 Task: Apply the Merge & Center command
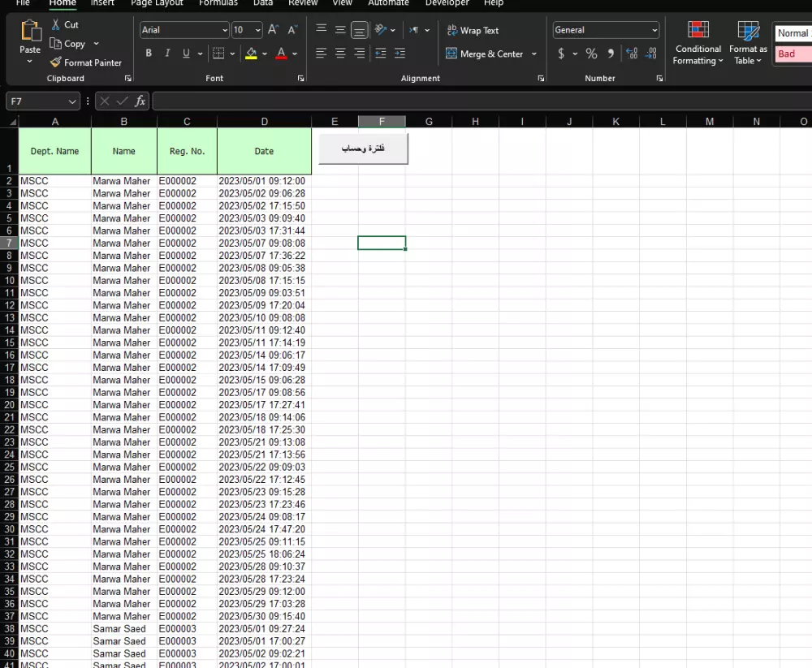(486, 54)
